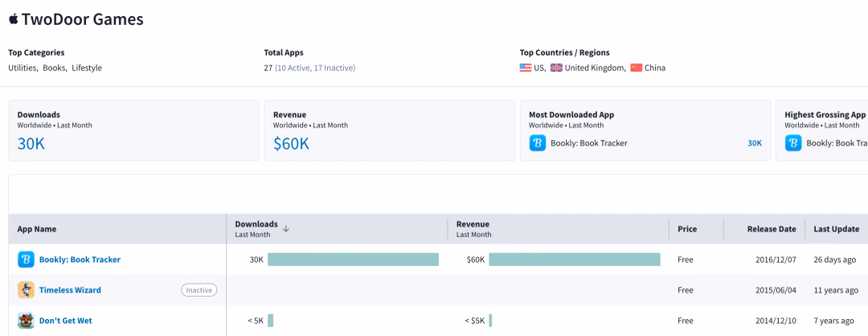Click '7 years ago' last update cell
Viewport: 868px width, 336px height.
tap(833, 321)
